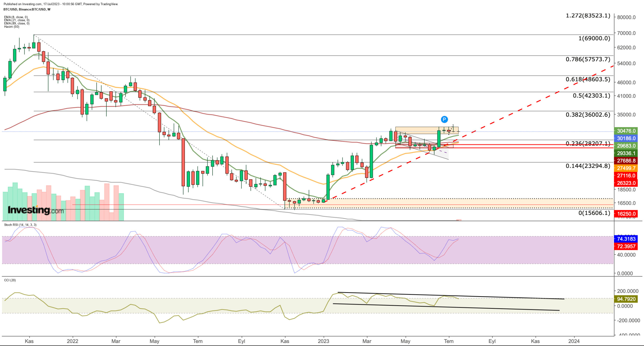Screen dimensions: 644x346
Task: Click the first May label on time axis
Action: point(154,341)
